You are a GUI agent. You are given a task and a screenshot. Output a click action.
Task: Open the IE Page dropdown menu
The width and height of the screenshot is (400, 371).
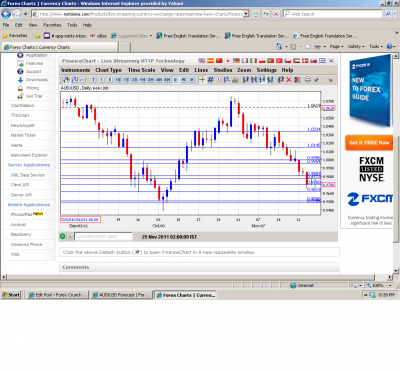(337, 47)
